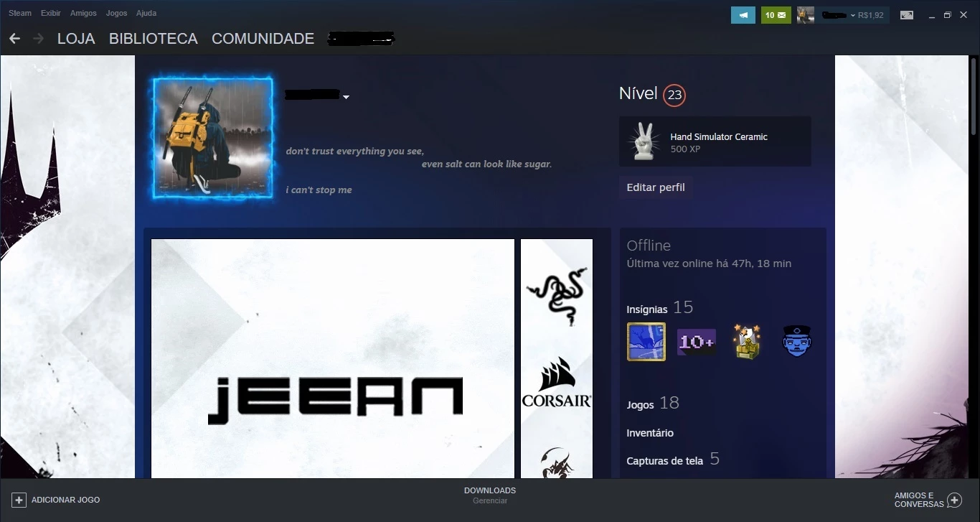Switch to Big Picture mode icon

point(907,15)
